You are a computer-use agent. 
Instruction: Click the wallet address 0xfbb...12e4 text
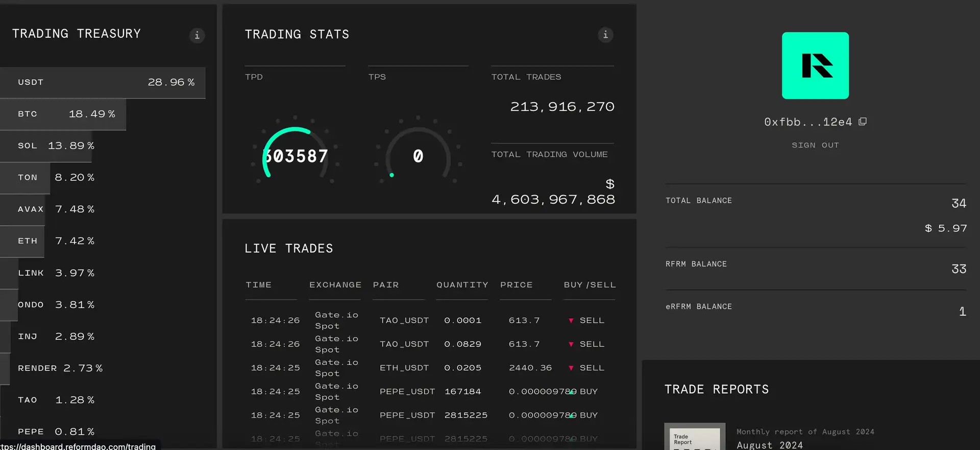pos(807,122)
